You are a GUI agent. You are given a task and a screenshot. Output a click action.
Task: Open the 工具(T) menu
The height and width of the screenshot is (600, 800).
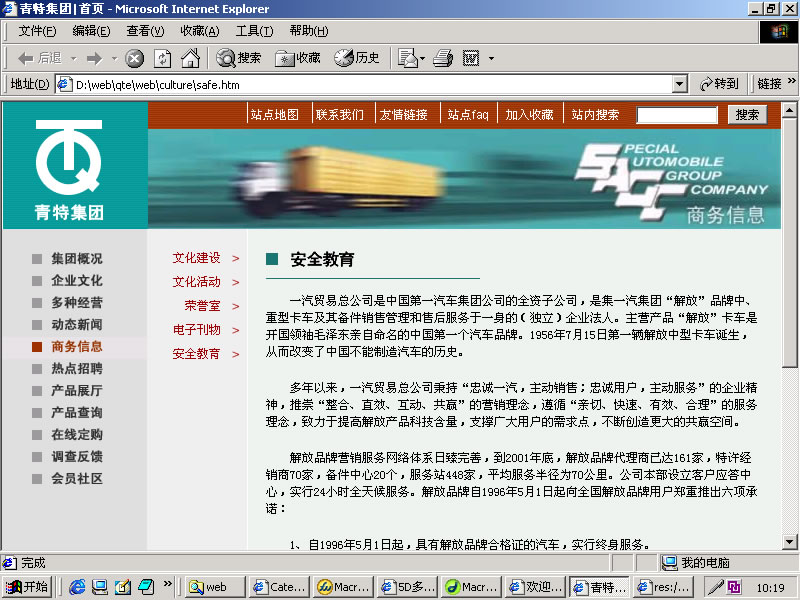[254, 31]
